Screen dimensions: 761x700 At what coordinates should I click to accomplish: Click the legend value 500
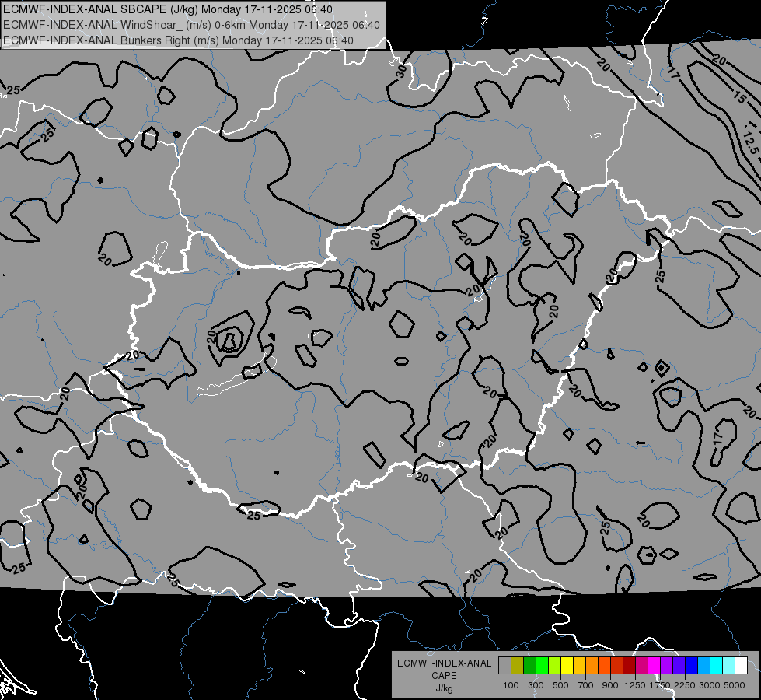560,685
